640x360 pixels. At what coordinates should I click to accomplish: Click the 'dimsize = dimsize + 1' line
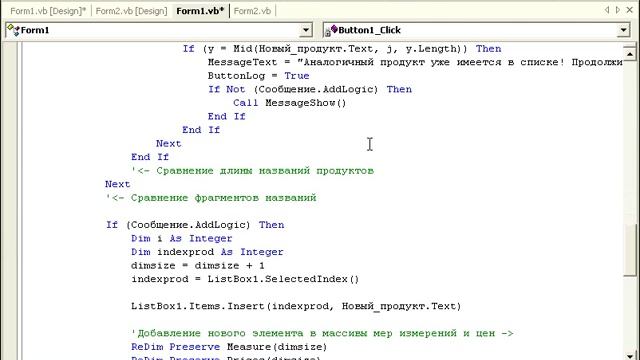coord(198,266)
